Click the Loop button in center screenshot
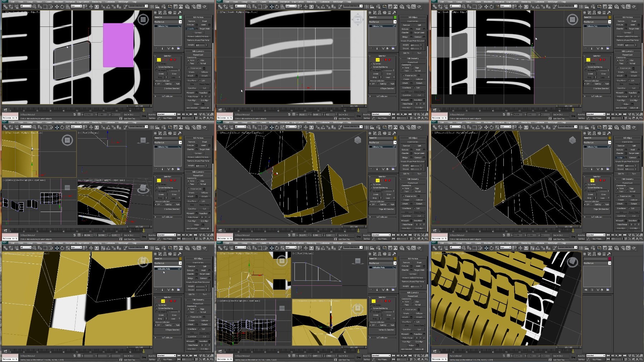 coord(388,198)
